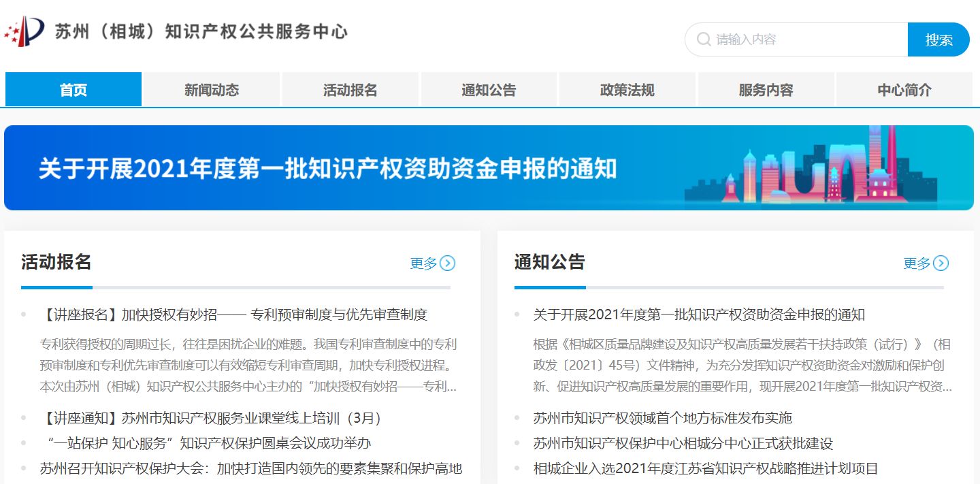
Task: Click the arrow icon beside 活动报名 更多
Action: 447,263
